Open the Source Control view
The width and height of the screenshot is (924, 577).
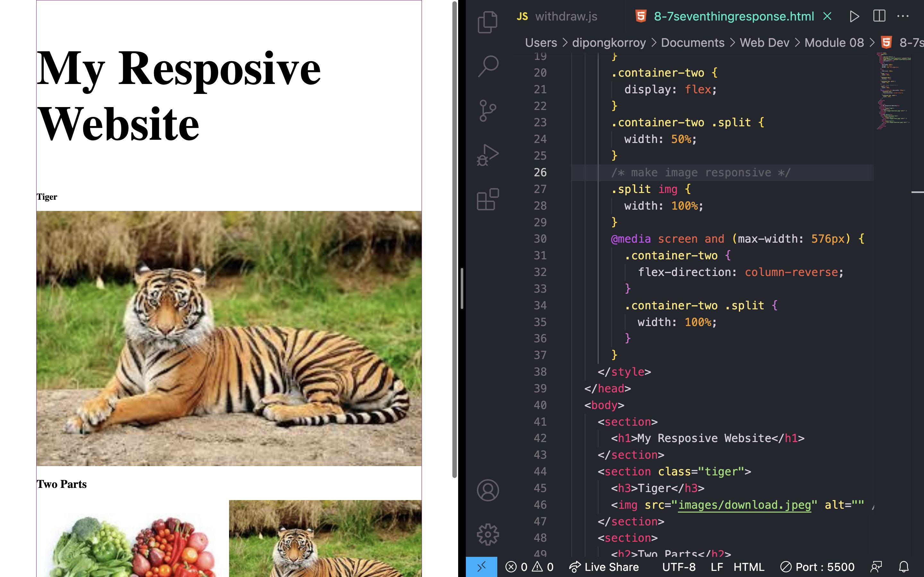click(488, 111)
